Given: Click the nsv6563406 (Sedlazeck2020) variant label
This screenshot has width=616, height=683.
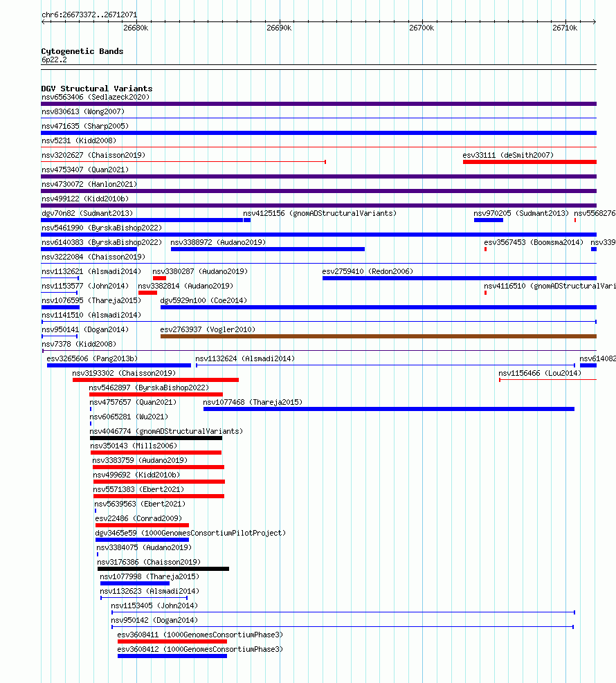Looking at the screenshot, I should [x=96, y=97].
